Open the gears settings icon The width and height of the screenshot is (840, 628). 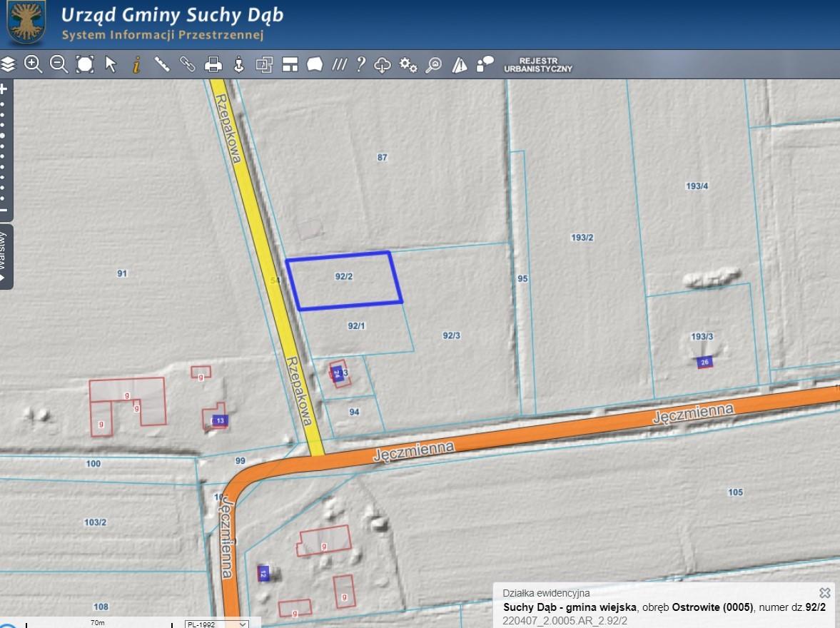(408, 66)
